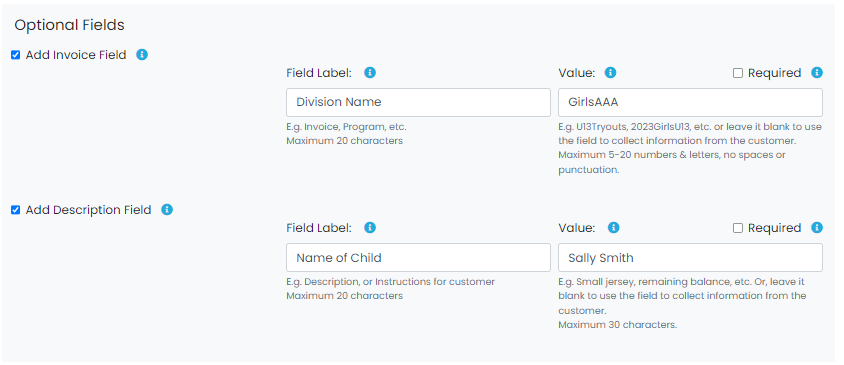Image resolution: width=844 pixels, height=365 pixels.
Task: Click info icon next to description Field Label
Action: [370, 227]
